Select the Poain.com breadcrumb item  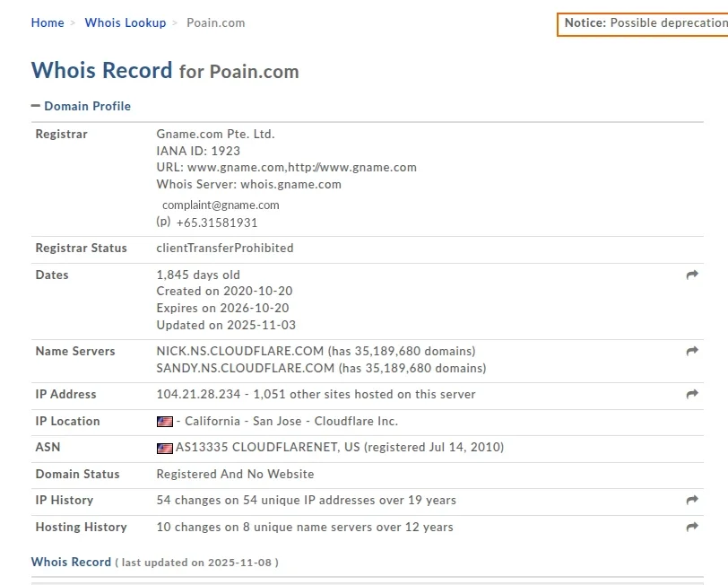point(215,22)
